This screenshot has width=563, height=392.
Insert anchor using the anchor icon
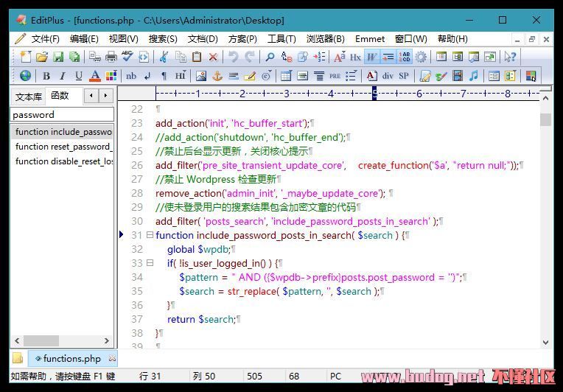pos(217,76)
